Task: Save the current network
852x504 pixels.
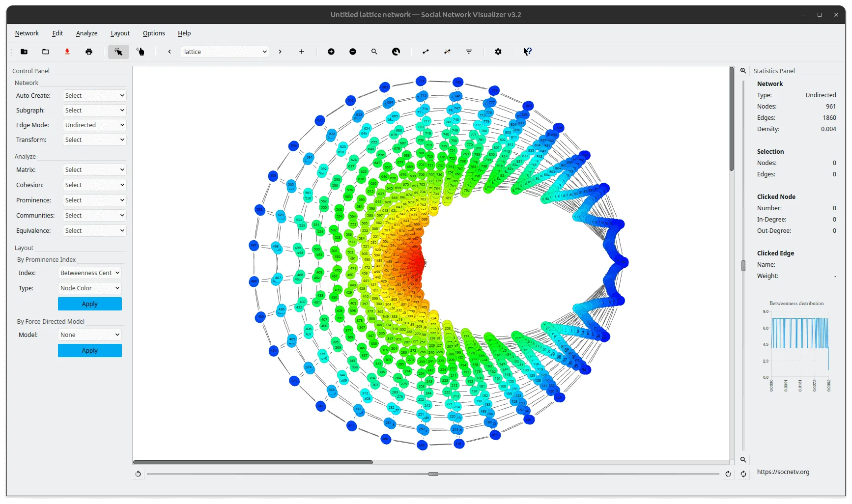Action: [x=67, y=52]
